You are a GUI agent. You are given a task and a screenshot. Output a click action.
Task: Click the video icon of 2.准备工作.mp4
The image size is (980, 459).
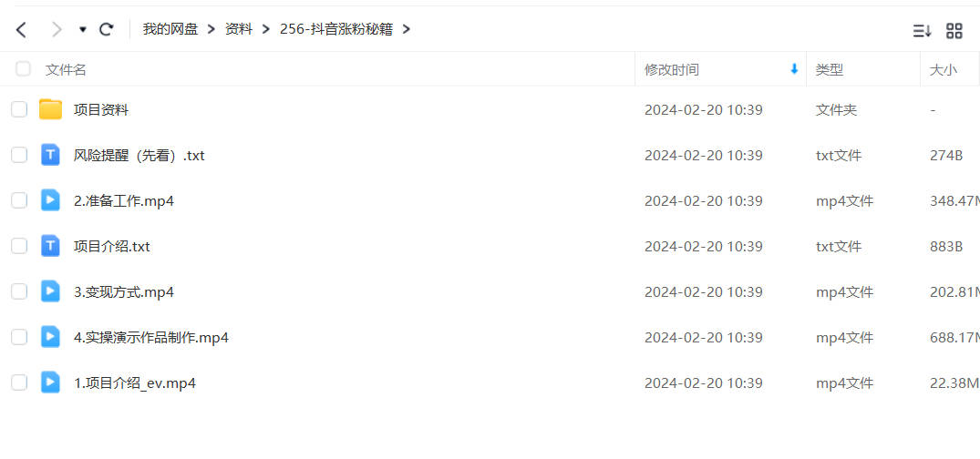coord(50,200)
